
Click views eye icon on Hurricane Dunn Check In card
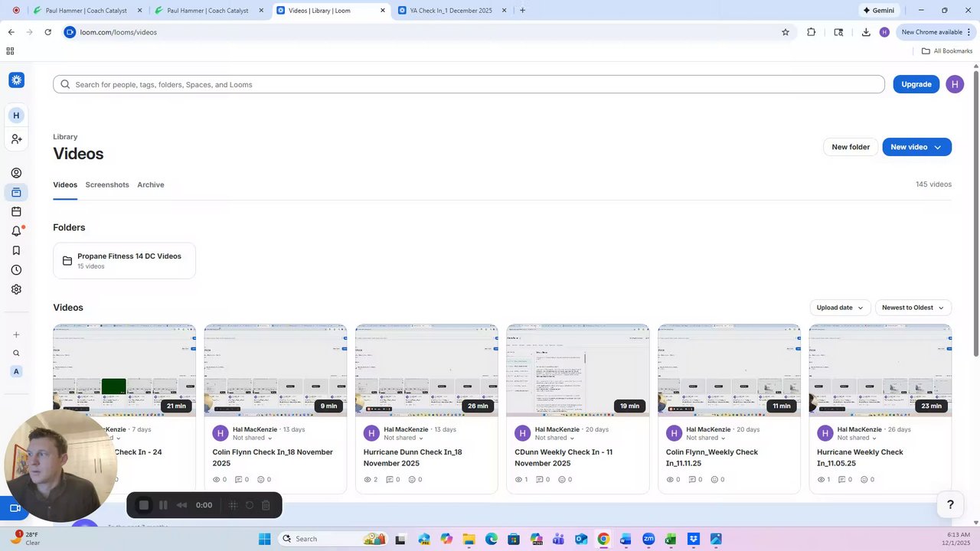tap(367, 480)
